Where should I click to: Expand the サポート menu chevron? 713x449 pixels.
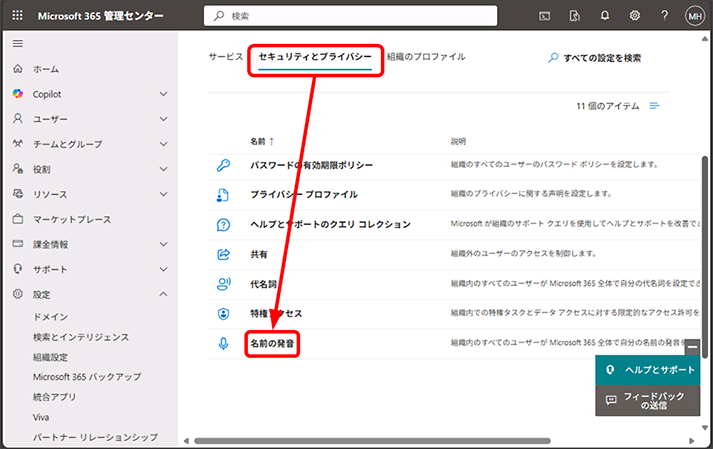tap(164, 269)
